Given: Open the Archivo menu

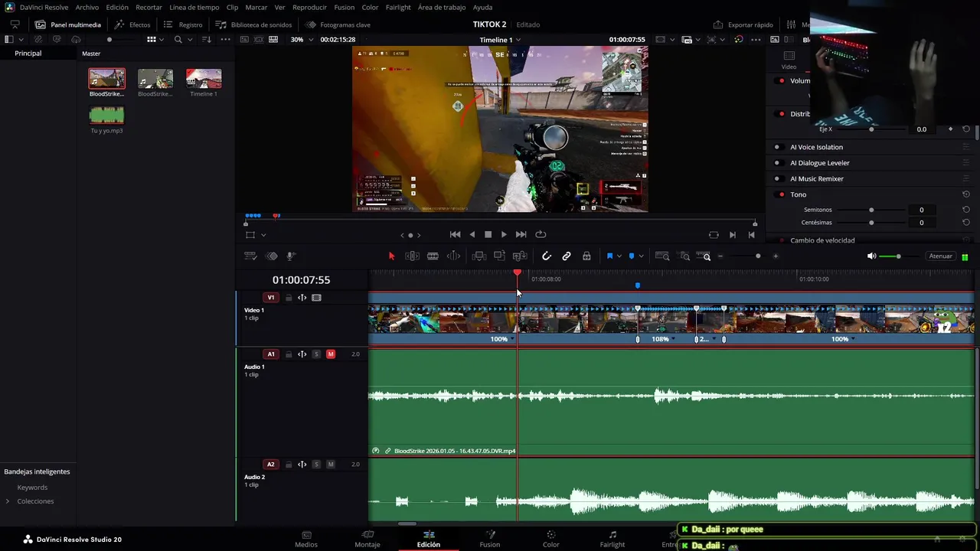Looking at the screenshot, I should coord(87,7).
